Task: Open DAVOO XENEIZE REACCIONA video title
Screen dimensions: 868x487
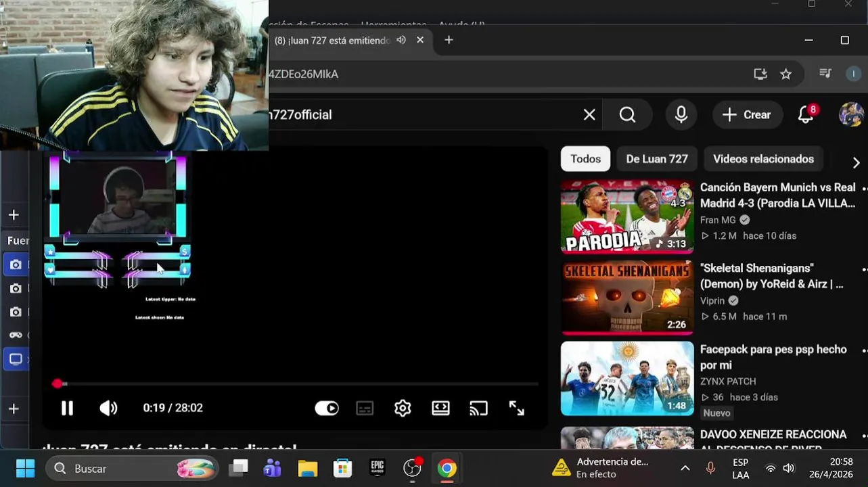Action: 773,440
